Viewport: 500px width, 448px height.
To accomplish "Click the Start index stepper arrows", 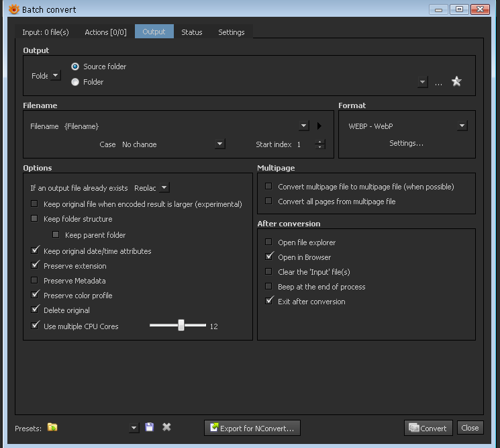I will point(320,144).
